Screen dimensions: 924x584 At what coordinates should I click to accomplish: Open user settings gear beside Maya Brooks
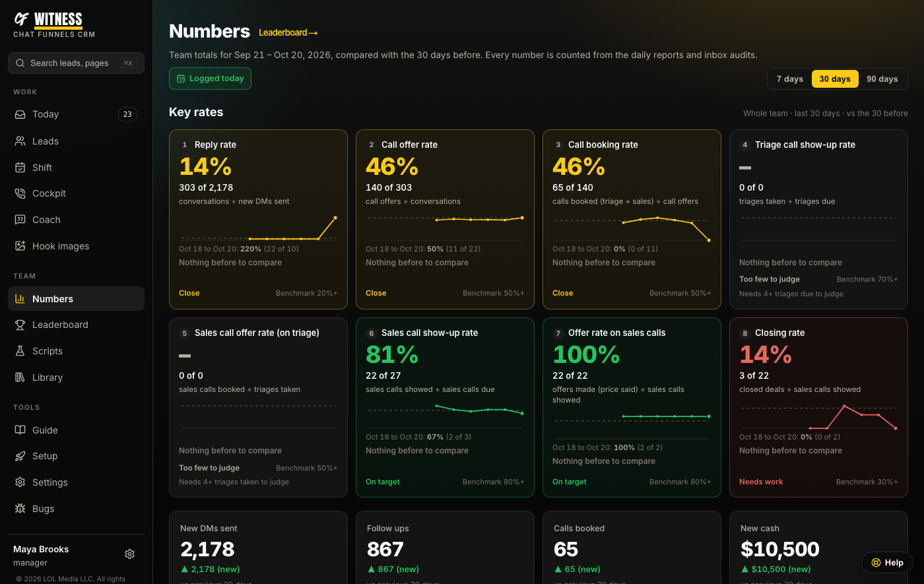point(130,554)
